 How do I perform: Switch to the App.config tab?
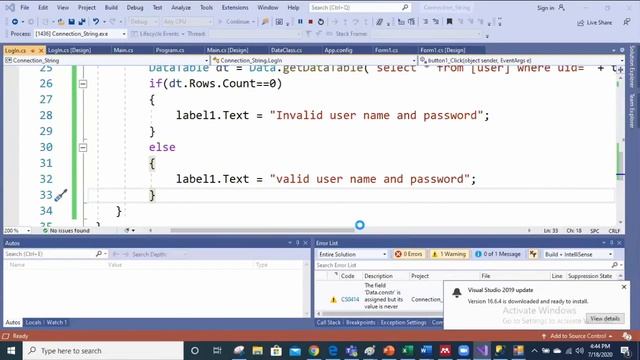point(338,50)
